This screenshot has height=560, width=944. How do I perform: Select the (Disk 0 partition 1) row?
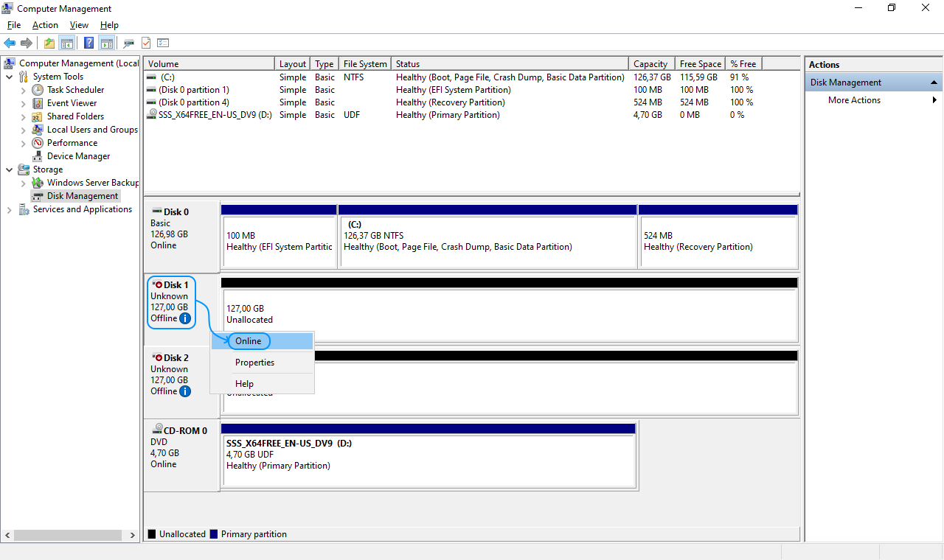point(472,90)
